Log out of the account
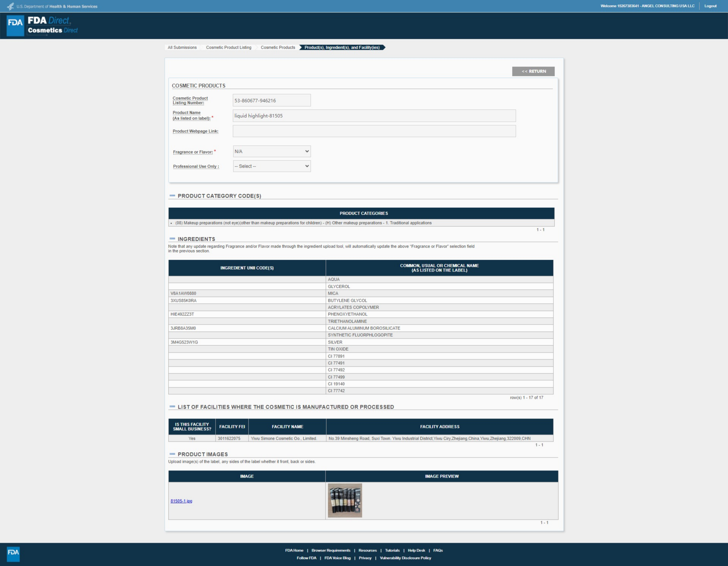 (x=710, y=6)
